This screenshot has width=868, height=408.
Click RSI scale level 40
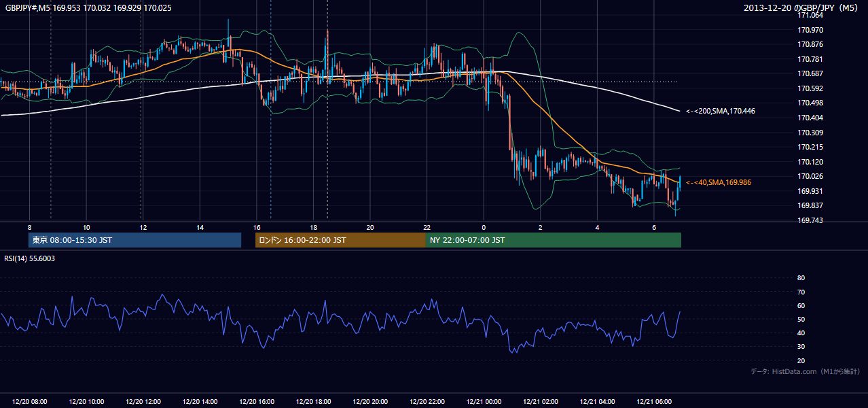click(801, 333)
